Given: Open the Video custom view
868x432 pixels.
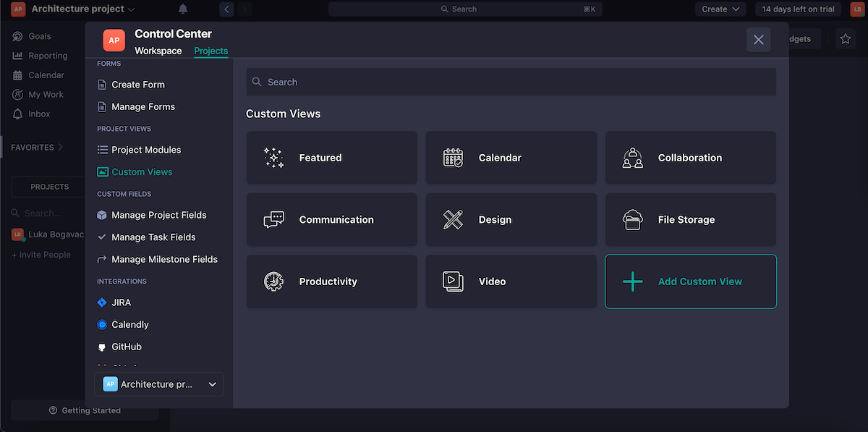Looking at the screenshot, I should click(511, 281).
